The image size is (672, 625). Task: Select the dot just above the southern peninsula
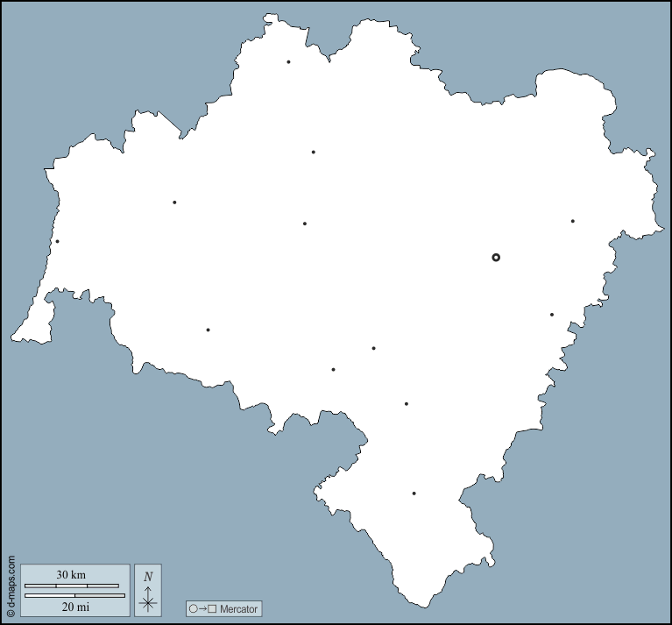pyautogui.click(x=407, y=404)
